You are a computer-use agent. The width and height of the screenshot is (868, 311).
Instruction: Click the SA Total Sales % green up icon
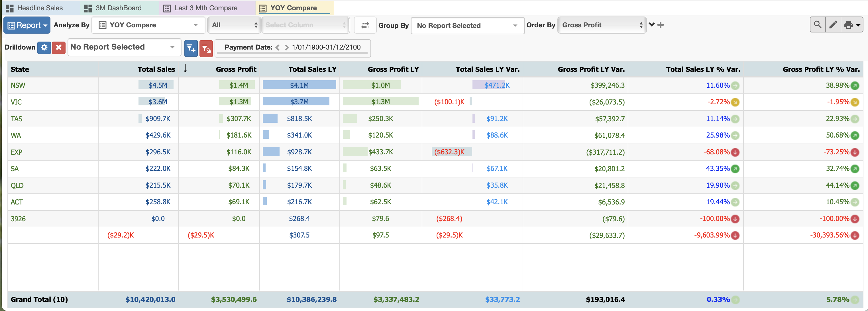click(735, 169)
